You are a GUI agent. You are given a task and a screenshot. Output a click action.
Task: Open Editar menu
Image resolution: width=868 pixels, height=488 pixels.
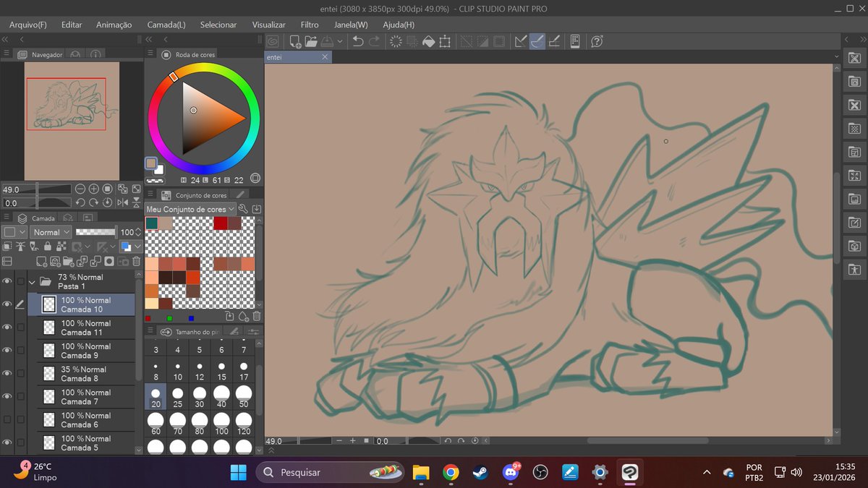pyautogui.click(x=72, y=25)
